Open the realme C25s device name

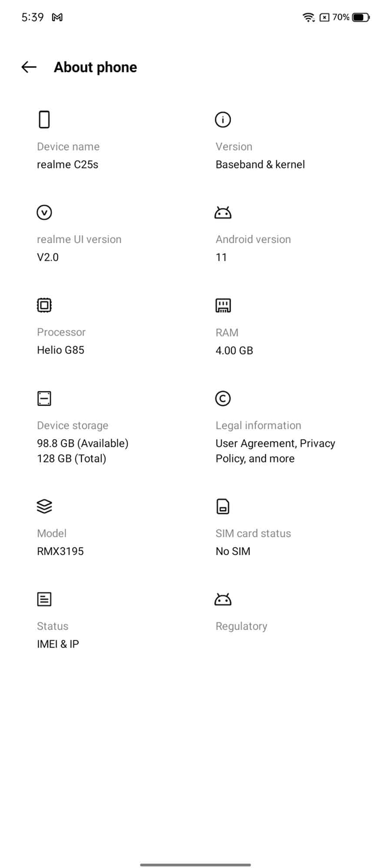coord(68,164)
